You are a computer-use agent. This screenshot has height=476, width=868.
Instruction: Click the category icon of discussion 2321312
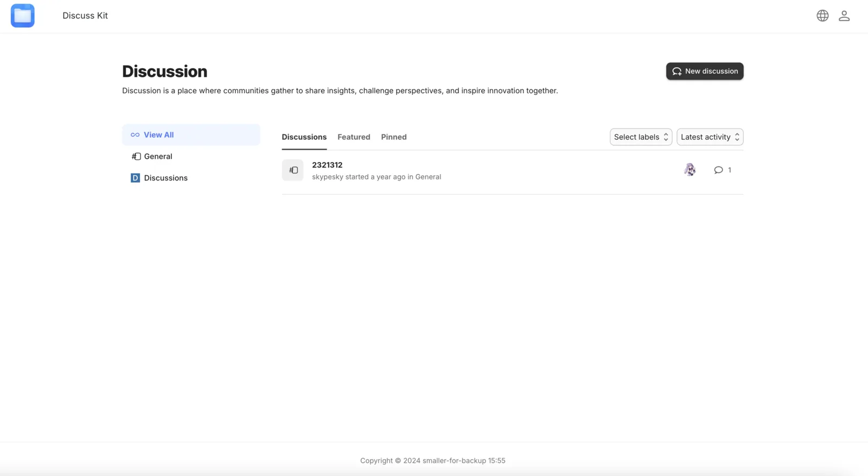(x=292, y=170)
